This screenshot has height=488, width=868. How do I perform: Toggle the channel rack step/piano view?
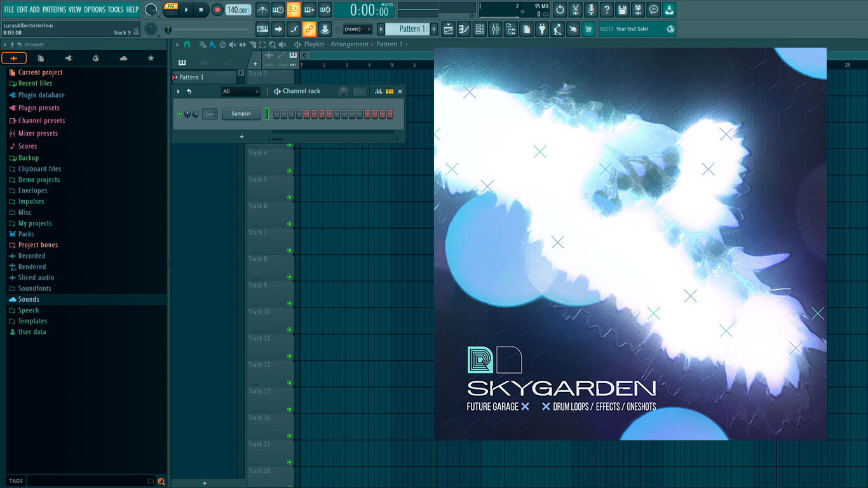pyautogui.click(x=390, y=91)
